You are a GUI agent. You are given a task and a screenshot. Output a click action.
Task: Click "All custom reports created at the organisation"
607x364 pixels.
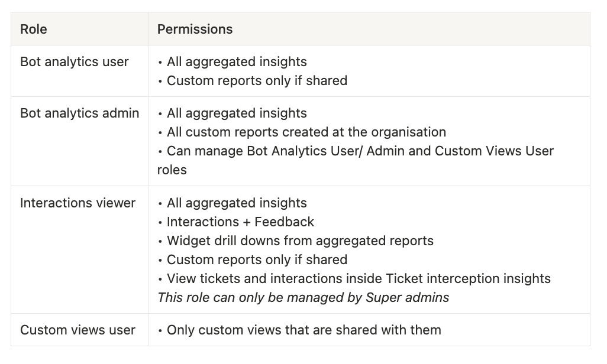tap(306, 132)
